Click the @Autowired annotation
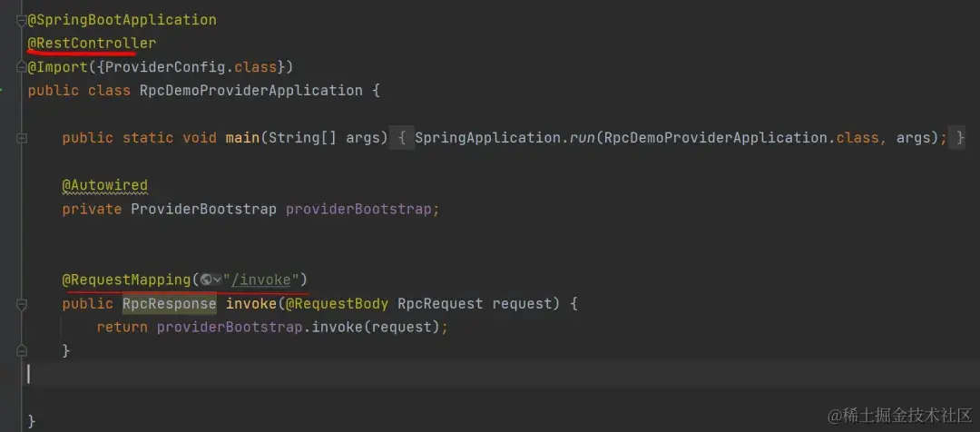 coord(105,185)
